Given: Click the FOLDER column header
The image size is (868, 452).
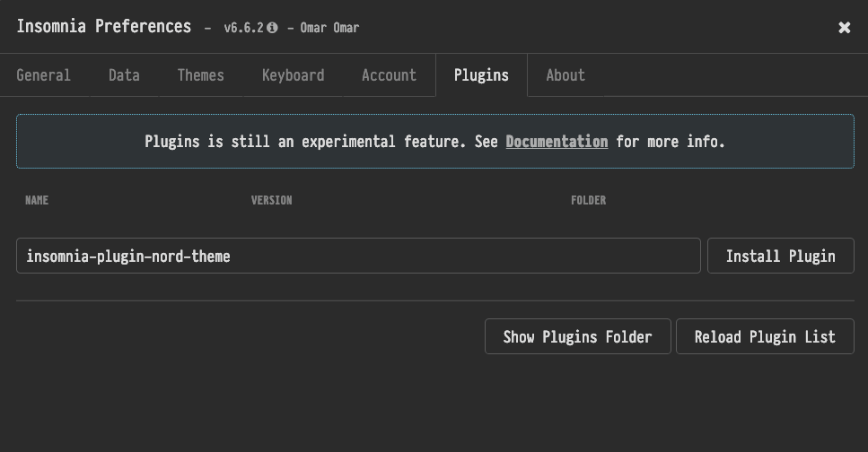Looking at the screenshot, I should pos(589,200).
